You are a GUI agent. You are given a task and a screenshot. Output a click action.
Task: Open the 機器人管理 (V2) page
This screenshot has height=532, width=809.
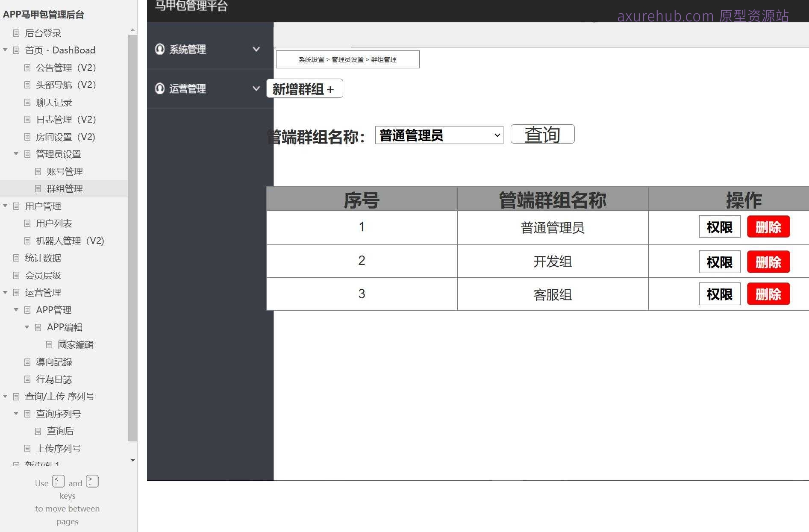tap(70, 241)
